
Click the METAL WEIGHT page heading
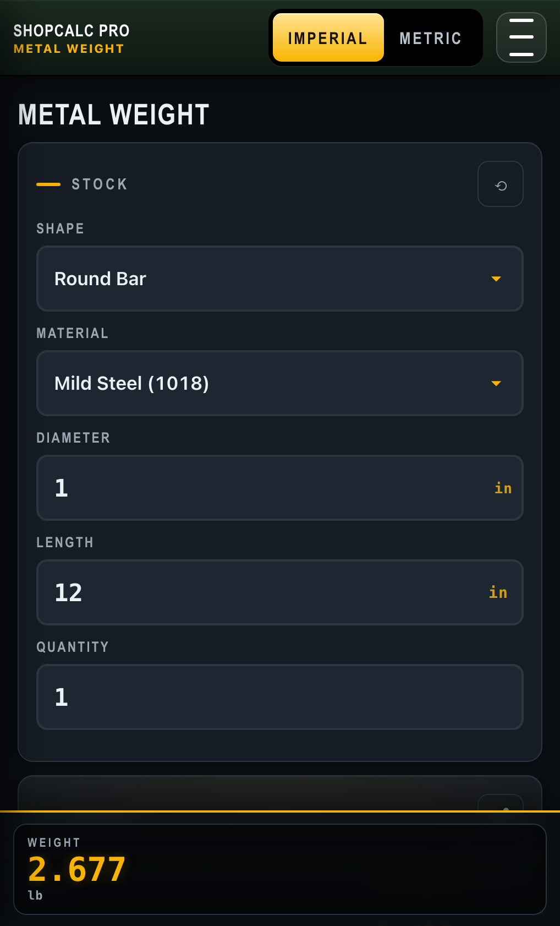pos(113,115)
